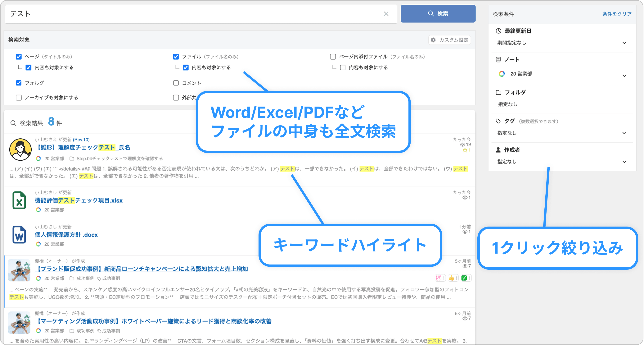Click the thumbs-up reaction on ブランド販促成功事例
Screen dimensions: 644x345
point(451,278)
